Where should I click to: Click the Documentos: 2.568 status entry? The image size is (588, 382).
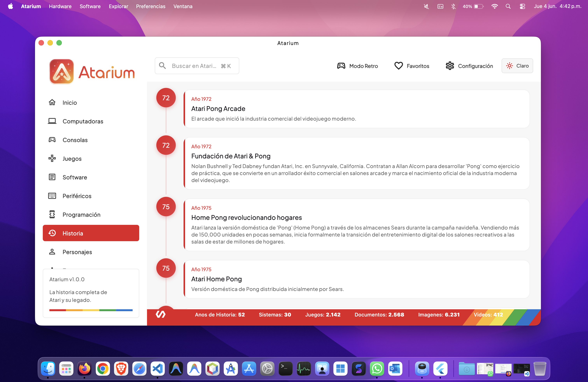(x=379, y=314)
